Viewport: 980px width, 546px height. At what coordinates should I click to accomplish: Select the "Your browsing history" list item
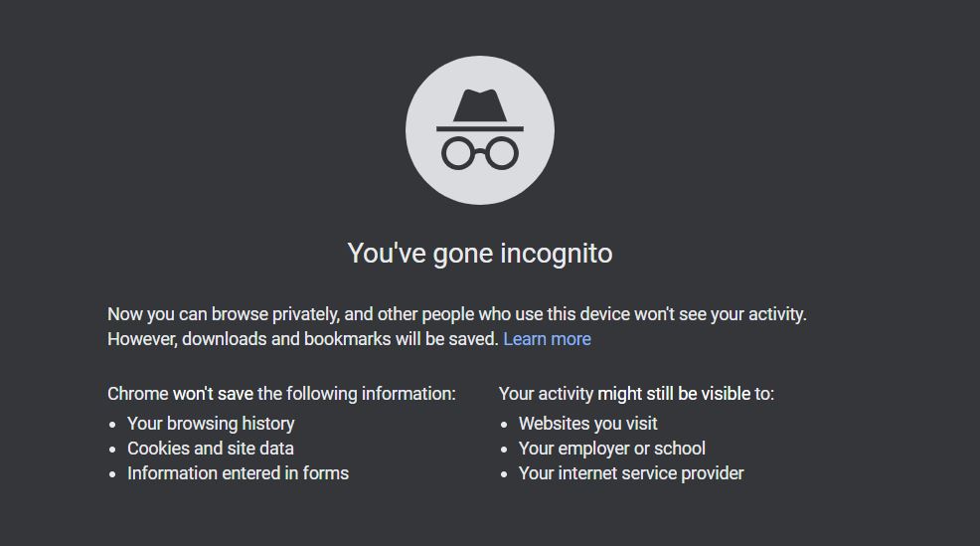click(211, 424)
